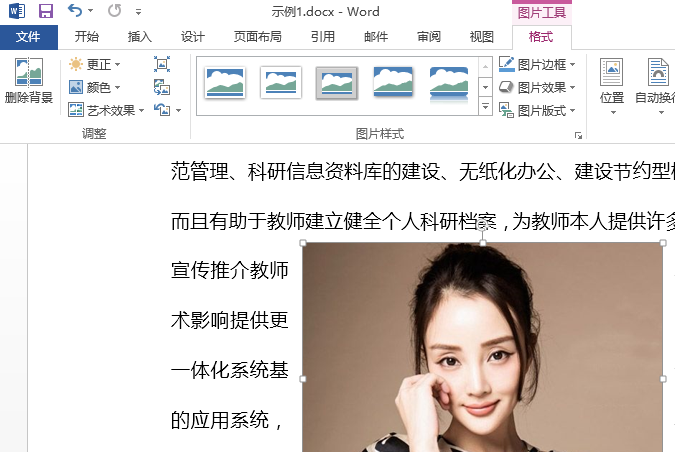Expand the reset picture dropdown arrow
Viewport: 675px width, 452px height.
(x=178, y=111)
